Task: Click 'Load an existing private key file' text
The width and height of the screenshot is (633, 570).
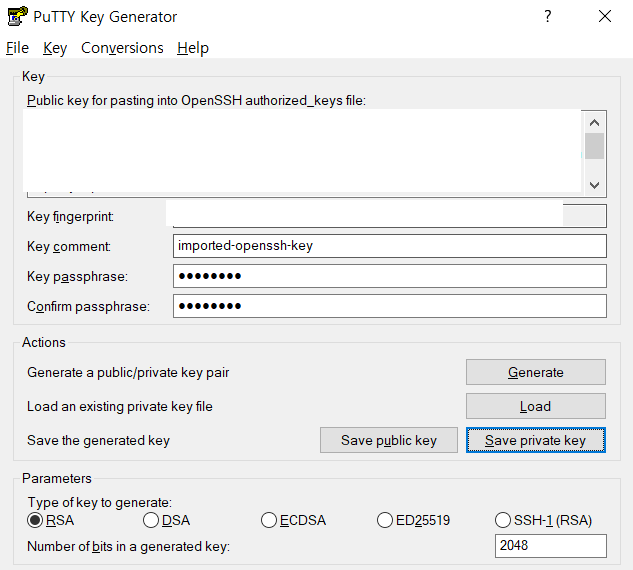Action: pos(119,406)
